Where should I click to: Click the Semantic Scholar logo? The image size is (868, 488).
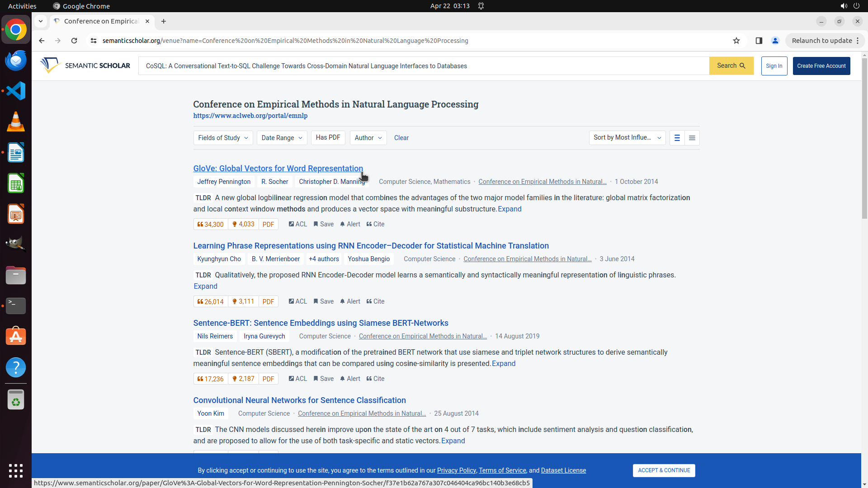click(x=85, y=66)
